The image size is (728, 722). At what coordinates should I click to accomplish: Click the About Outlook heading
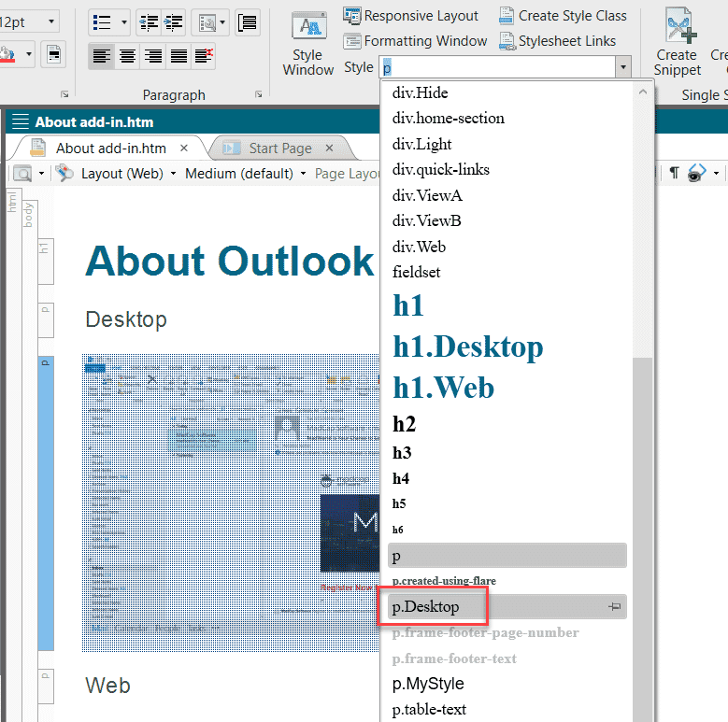[230, 261]
